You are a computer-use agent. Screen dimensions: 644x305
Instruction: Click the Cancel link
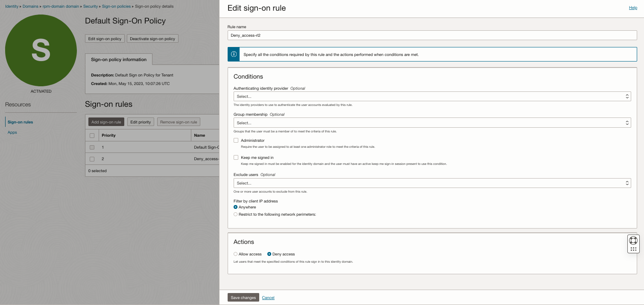point(268,298)
